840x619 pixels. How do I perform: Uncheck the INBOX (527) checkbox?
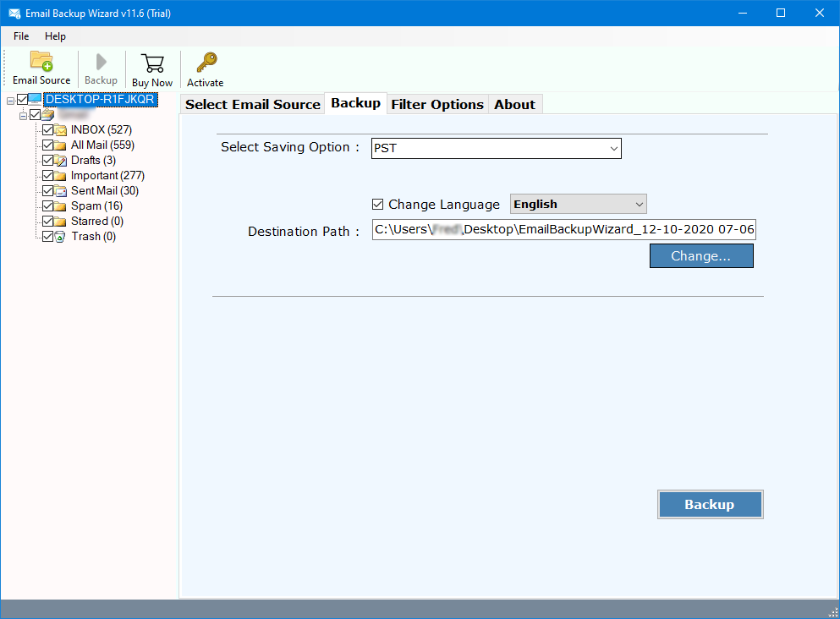(47, 129)
